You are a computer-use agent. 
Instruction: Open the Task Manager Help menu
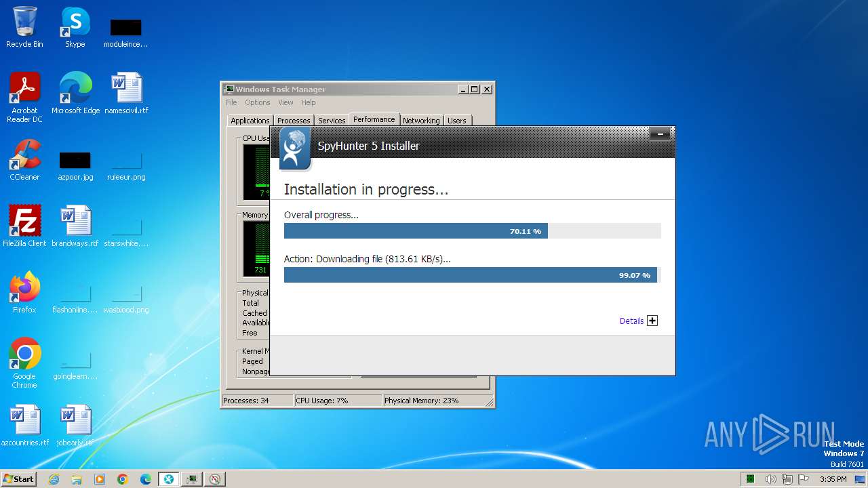pos(309,102)
